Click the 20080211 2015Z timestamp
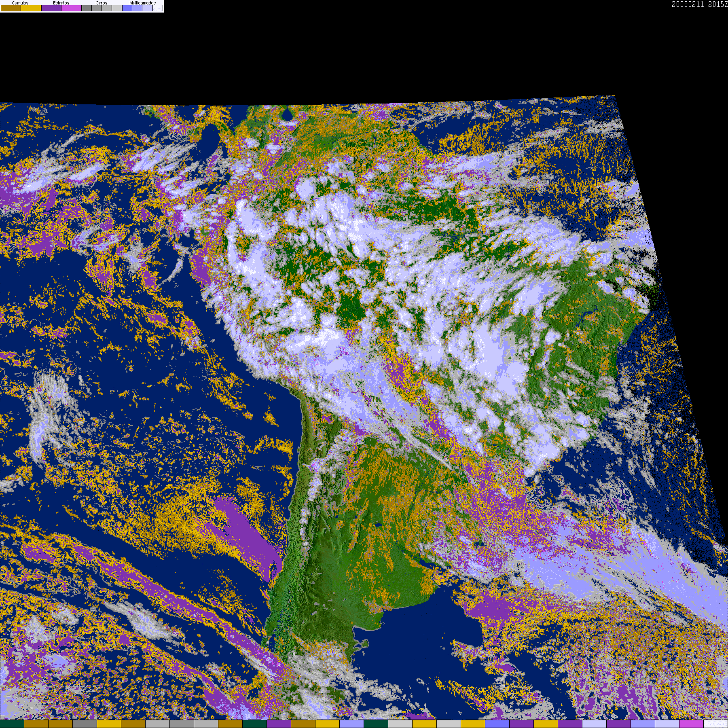This screenshot has width=728, height=728. pyautogui.click(x=699, y=4)
